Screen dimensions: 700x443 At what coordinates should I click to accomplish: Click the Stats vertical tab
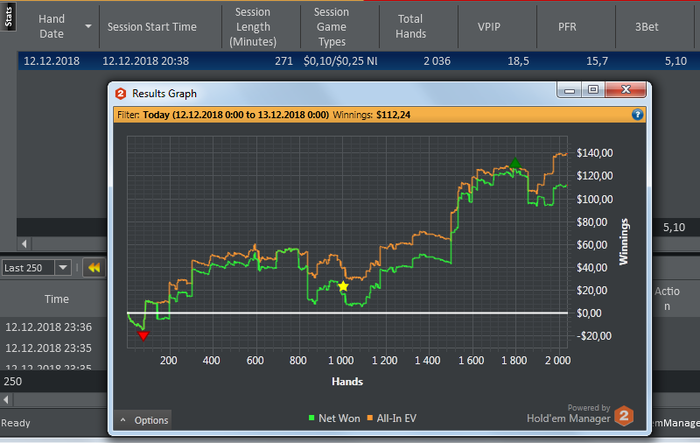[x=8, y=17]
